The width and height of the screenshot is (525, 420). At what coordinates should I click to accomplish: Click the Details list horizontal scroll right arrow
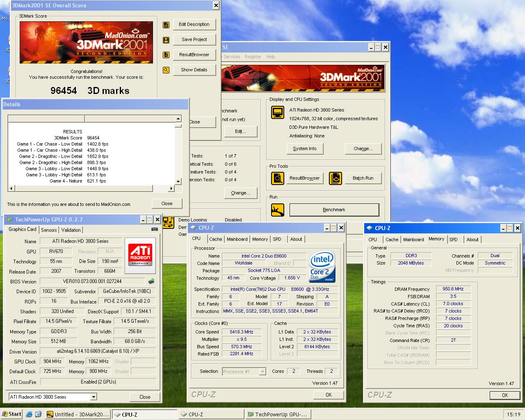pyautogui.click(x=171, y=189)
